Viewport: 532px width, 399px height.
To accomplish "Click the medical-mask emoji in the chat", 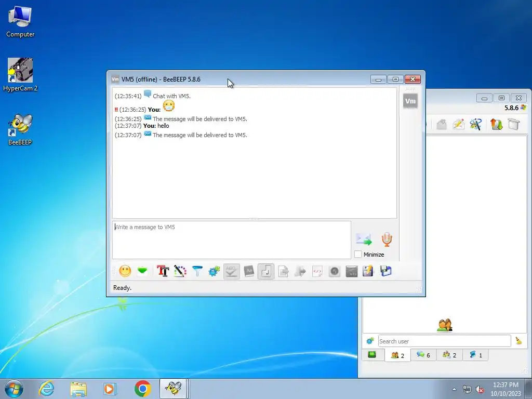I will 169,106.
